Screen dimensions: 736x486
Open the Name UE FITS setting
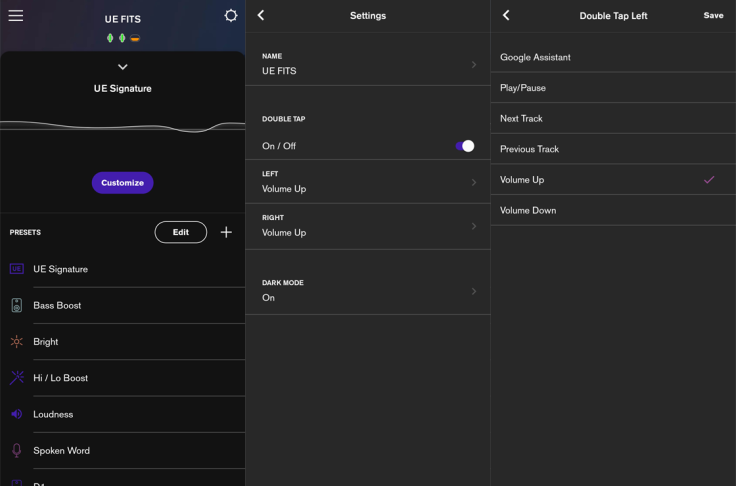pyautogui.click(x=368, y=64)
